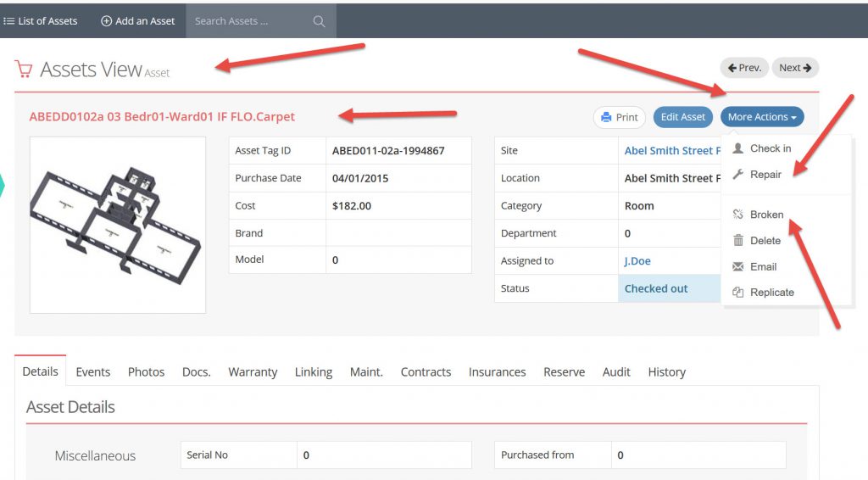Click the Search Assets input field
The image size is (868, 480).
click(x=250, y=21)
